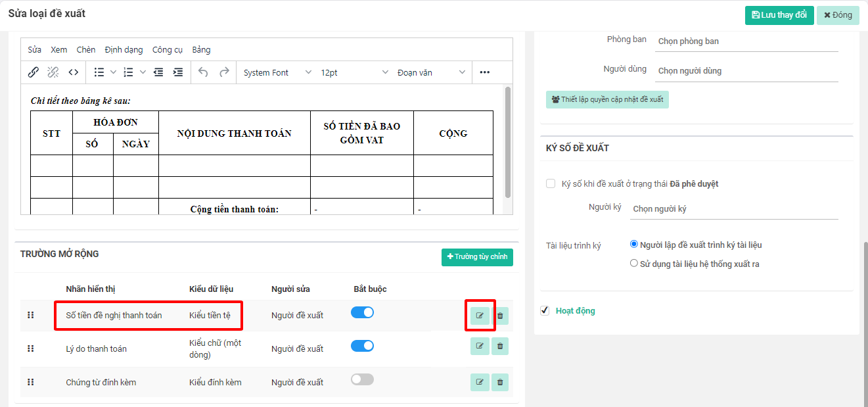Open the 'Bảng' editor menu

[x=201, y=49]
